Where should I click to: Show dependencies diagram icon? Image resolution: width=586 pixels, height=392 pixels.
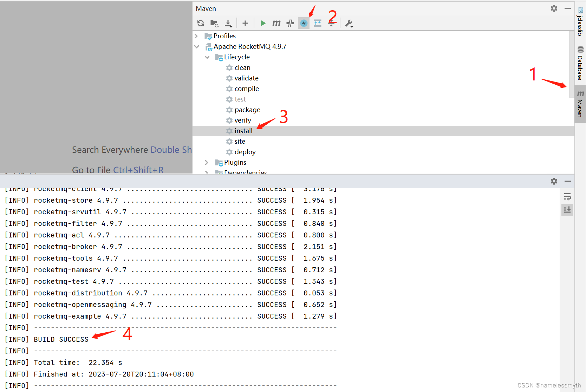click(318, 23)
